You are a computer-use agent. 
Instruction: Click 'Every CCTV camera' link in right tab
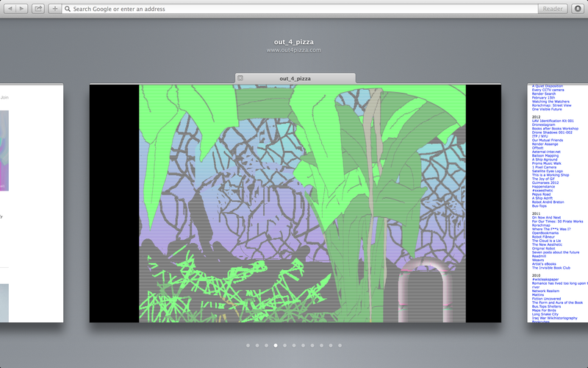(548, 90)
